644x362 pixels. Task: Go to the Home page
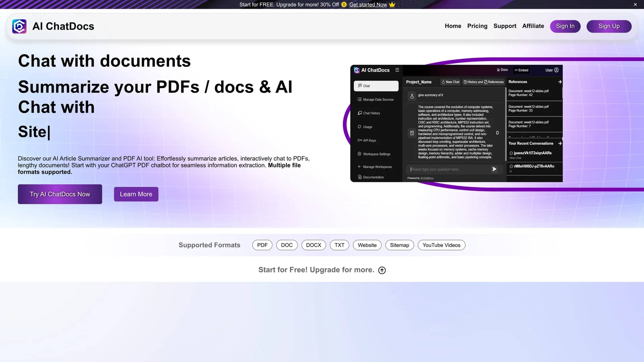pos(453,26)
